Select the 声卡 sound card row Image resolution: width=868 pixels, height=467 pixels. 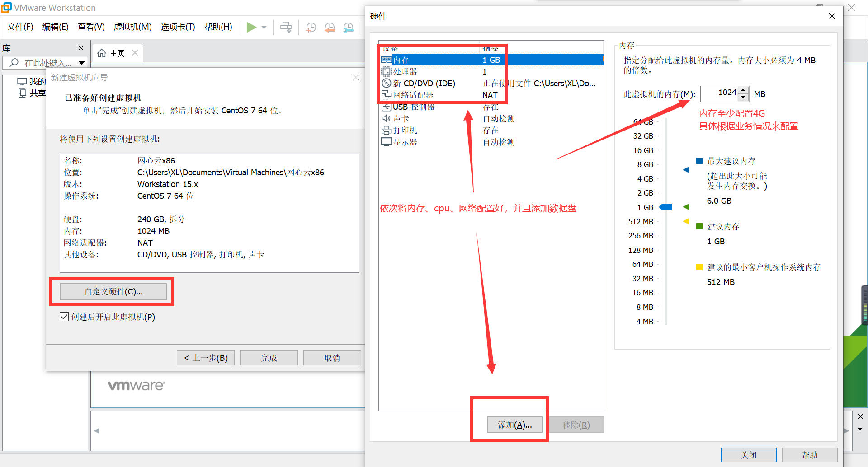pos(492,118)
